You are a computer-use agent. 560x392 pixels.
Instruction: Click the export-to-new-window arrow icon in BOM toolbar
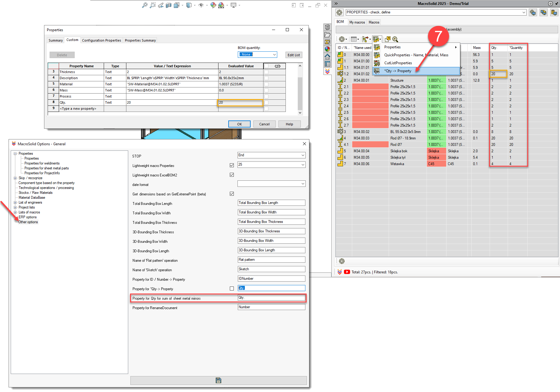click(x=387, y=39)
